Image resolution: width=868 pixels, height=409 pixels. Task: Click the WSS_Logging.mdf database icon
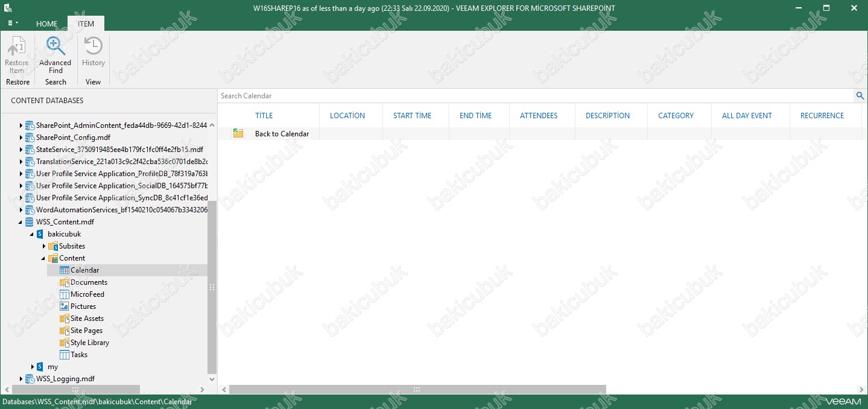30,379
